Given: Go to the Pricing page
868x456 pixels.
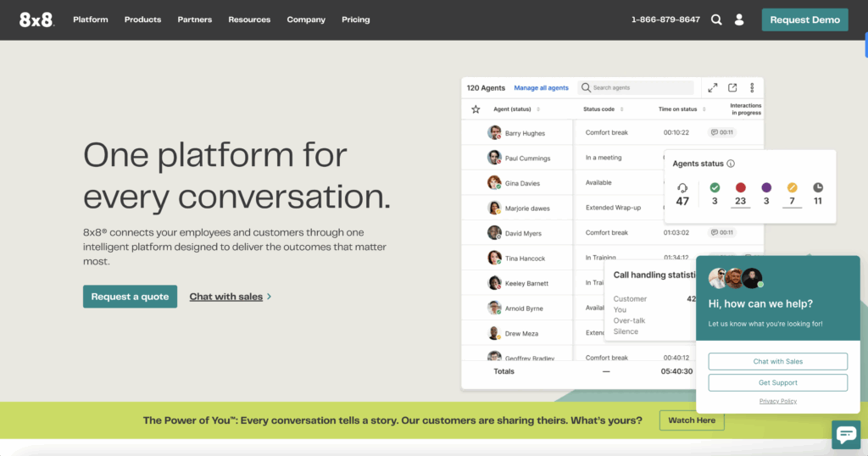Looking at the screenshot, I should (355, 19).
